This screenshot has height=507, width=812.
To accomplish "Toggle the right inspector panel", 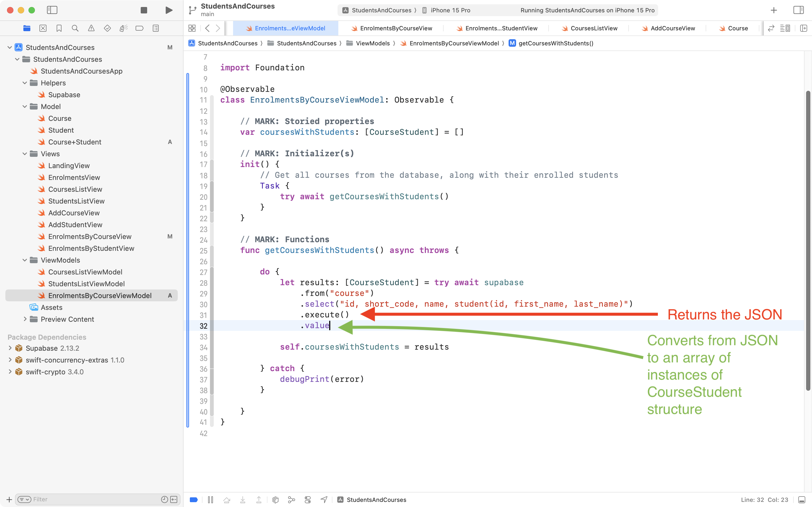I will click(798, 10).
